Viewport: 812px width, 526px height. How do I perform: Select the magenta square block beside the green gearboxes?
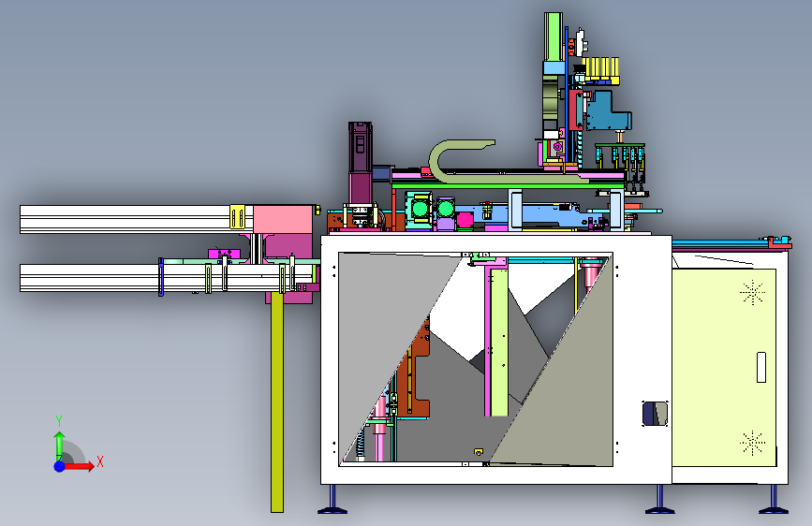[465, 220]
